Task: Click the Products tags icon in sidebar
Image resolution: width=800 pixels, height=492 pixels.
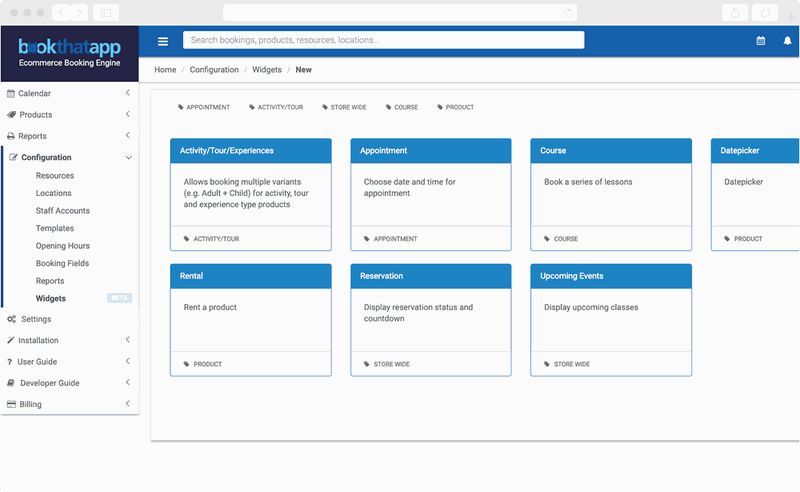Action: (11, 115)
